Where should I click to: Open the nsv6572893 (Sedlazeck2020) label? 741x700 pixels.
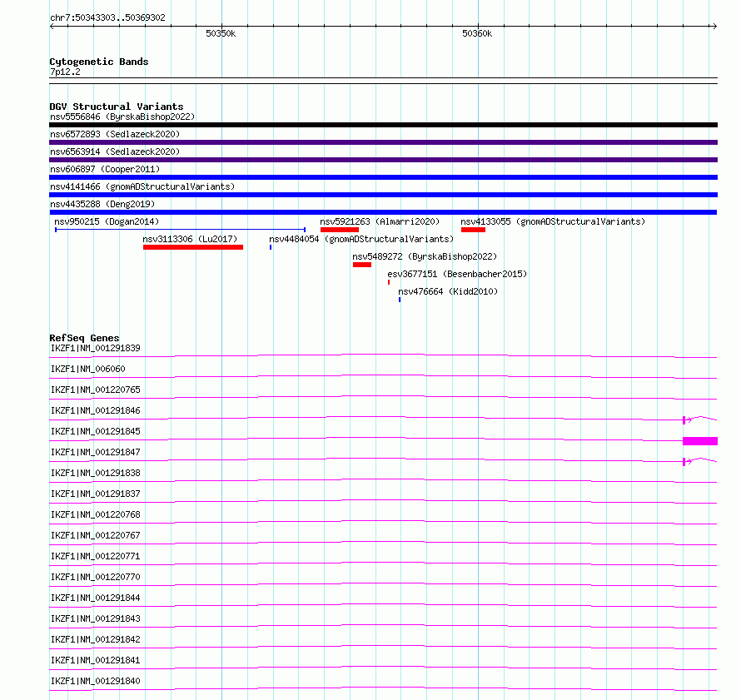[115, 134]
